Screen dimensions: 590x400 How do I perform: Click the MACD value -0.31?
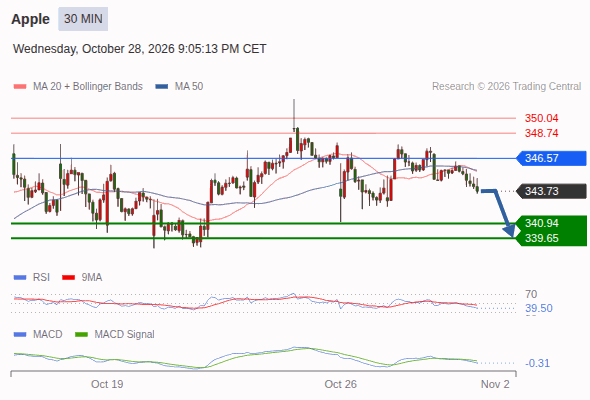coord(537,363)
